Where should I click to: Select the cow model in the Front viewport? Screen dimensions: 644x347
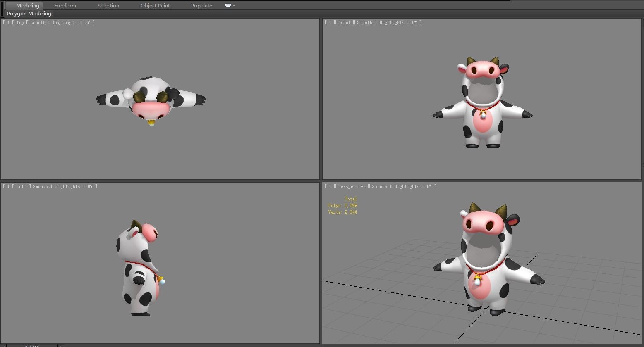482,103
